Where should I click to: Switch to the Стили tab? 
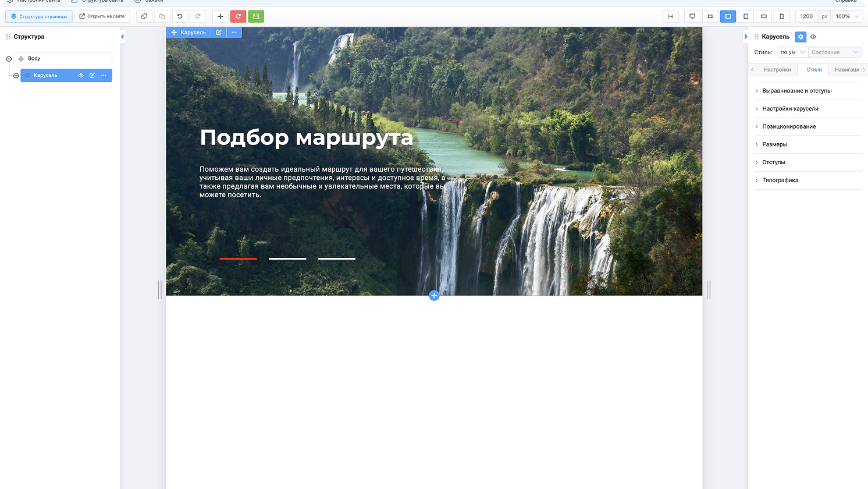pyautogui.click(x=814, y=70)
